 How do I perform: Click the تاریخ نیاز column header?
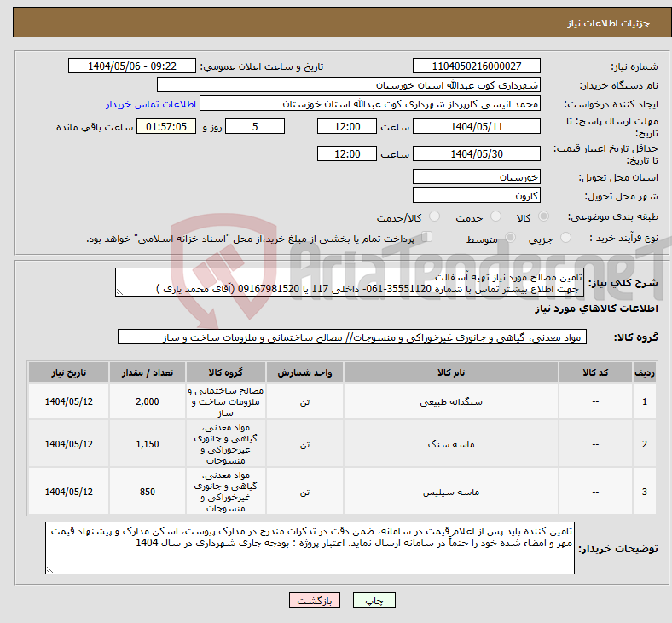pyautogui.click(x=68, y=372)
